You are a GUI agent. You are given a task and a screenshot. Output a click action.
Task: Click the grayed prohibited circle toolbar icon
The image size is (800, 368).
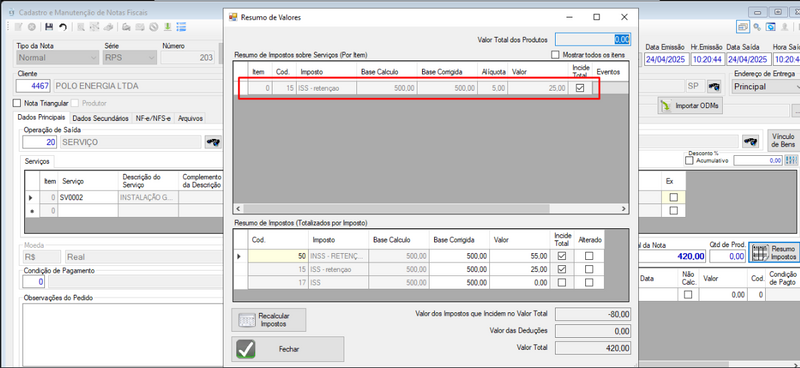click(153, 27)
